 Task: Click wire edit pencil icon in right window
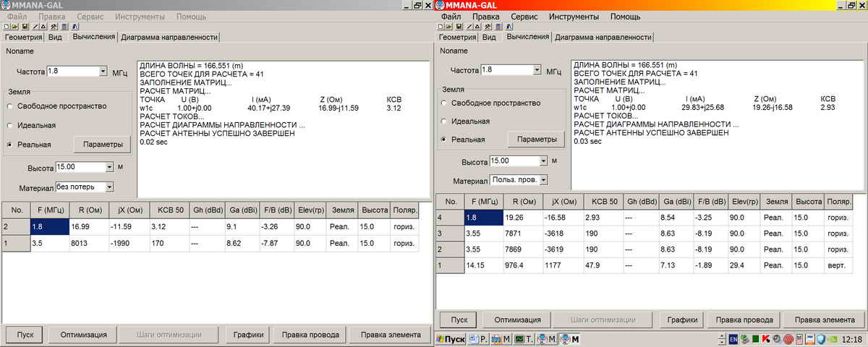tap(469, 26)
